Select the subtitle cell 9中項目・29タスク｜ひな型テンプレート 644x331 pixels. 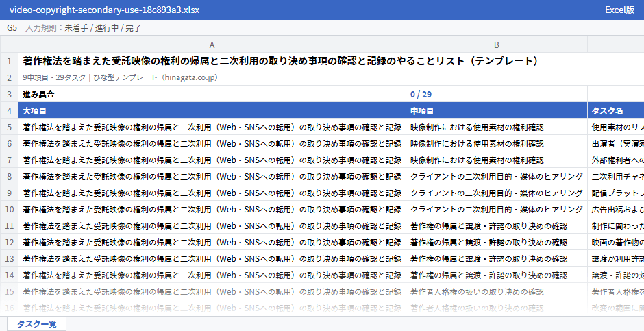coord(331,77)
